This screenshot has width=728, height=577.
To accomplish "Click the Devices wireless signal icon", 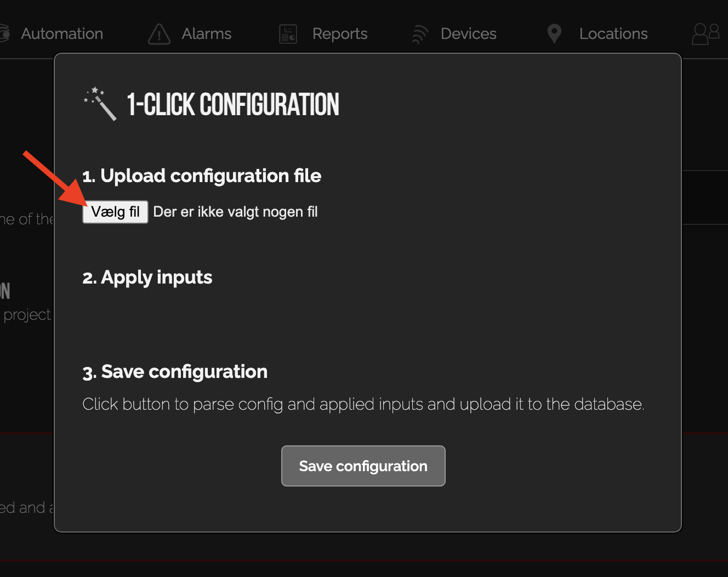I will coord(419,34).
